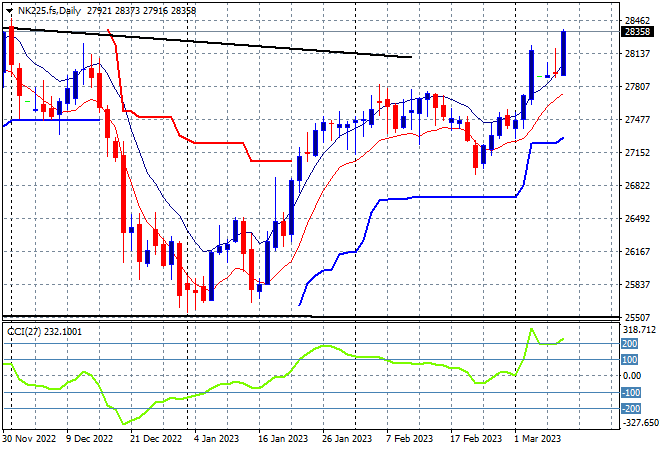
Task: Click the 30 Nov 2022 date label
Action: point(29,439)
